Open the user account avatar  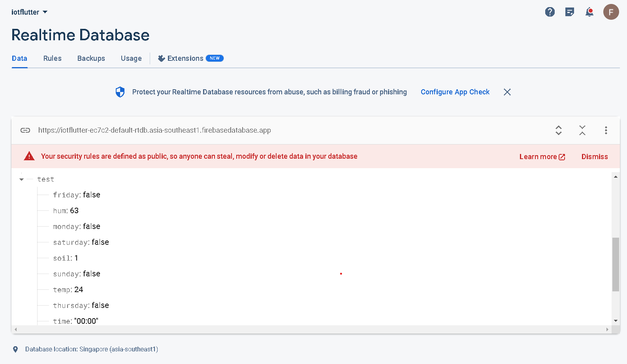tap(611, 12)
